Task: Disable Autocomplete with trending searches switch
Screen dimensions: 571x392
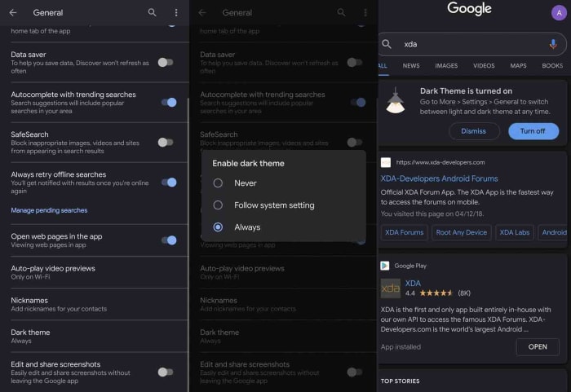Action: 169,102
